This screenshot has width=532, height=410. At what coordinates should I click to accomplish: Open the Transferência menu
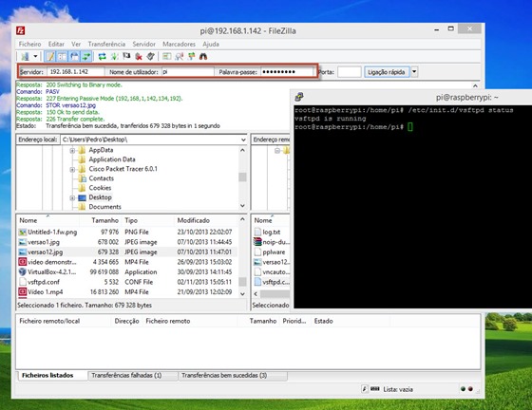(106, 44)
